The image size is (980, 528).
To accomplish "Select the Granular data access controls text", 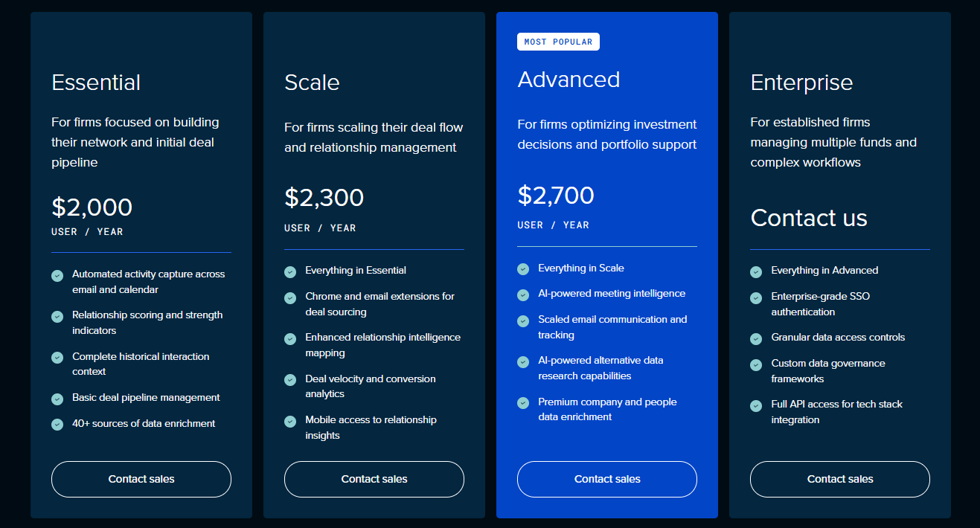I will click(x=838, y=337).
